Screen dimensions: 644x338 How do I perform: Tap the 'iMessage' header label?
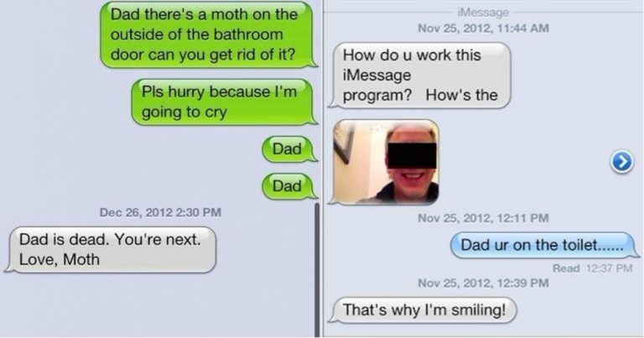[x=483, y=13]
